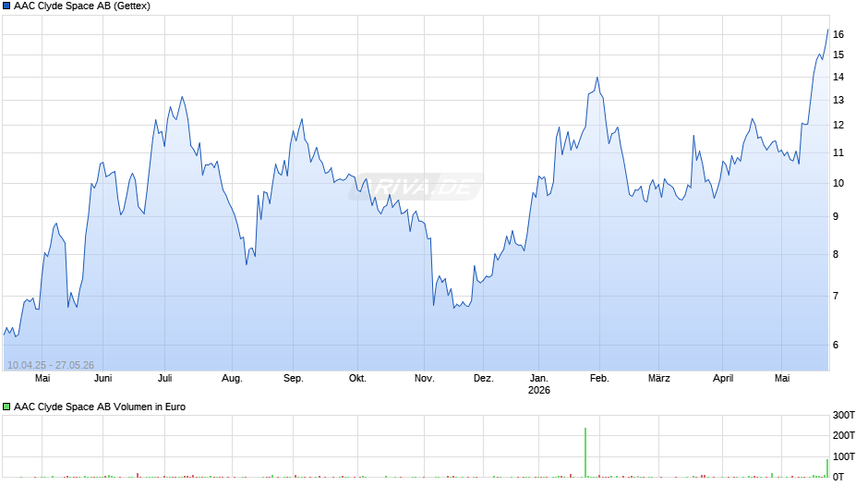868x486 pixels.
Task: Click the green volume legend square
Action: tap(6, 407)
